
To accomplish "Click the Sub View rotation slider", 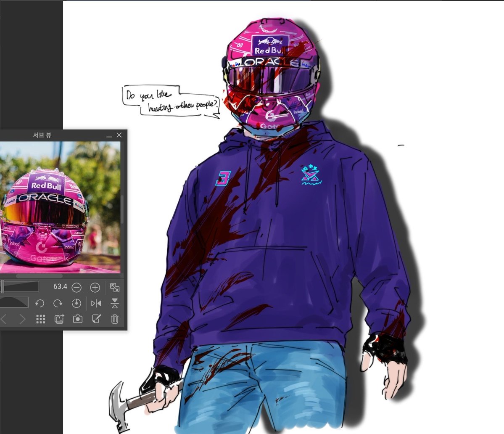I will pos(14,302).
